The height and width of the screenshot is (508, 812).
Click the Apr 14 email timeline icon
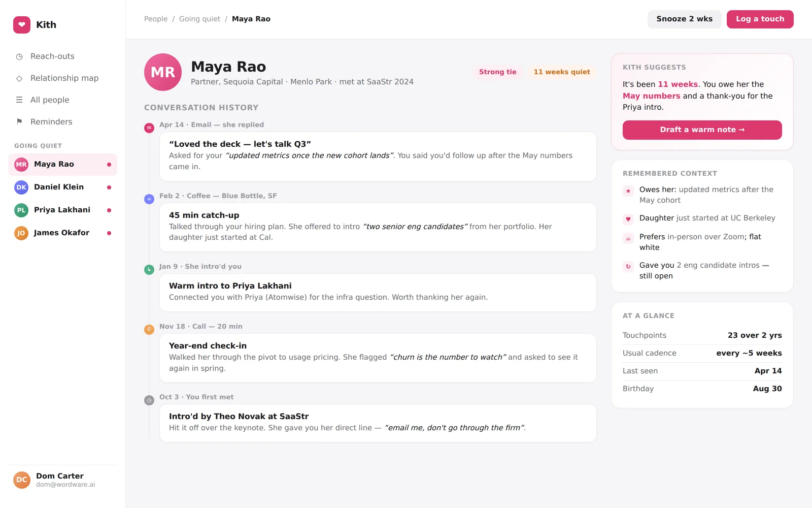coord(149,128)
